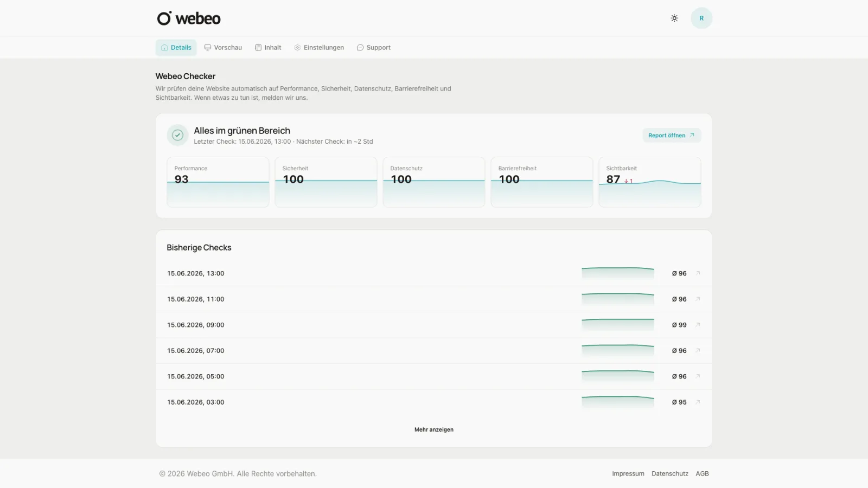The image size is (868, 488).
Task: Click the webeo logo
Action: pyautogui.click(x=189, y=18)
